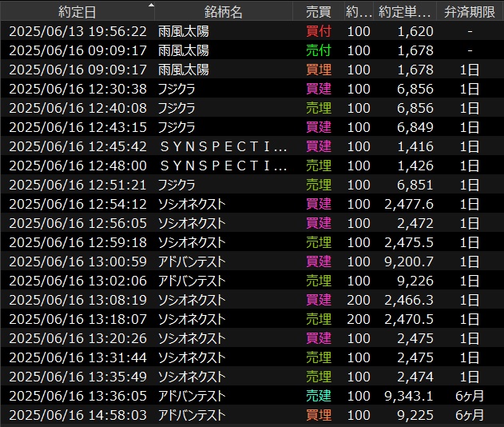Click price 1,620 in the 雨風太陽 row
This screenshot has height=427, width=504.
click(x=415, y=31)
